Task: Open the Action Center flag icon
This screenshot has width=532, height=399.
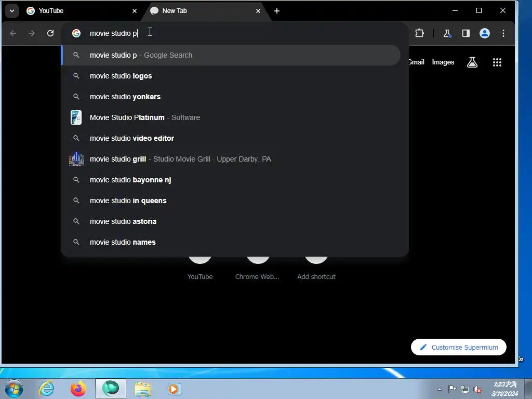Action: click(453, 389)
